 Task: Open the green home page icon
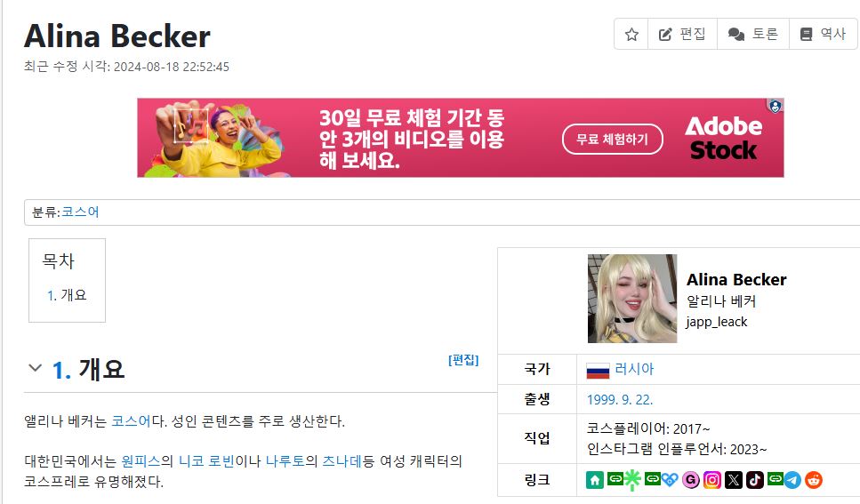tap(595, 480)
